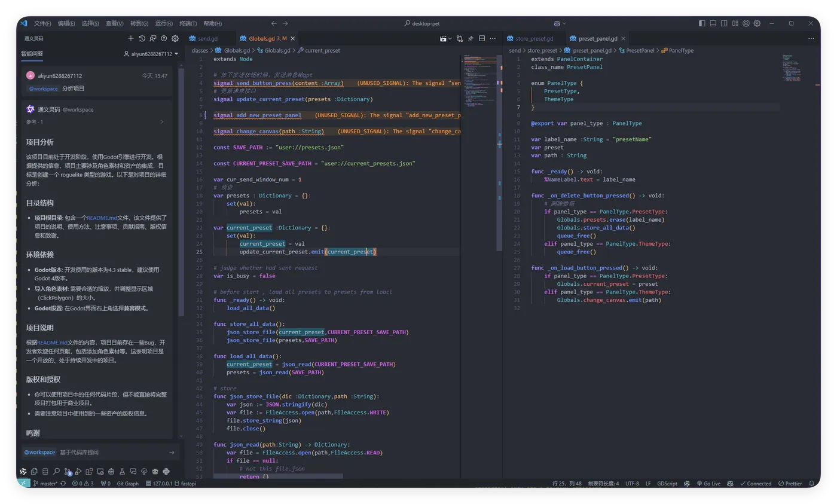Click the desktop-pet command center search box
837x504 pixels.
click(x=423, y=23)
